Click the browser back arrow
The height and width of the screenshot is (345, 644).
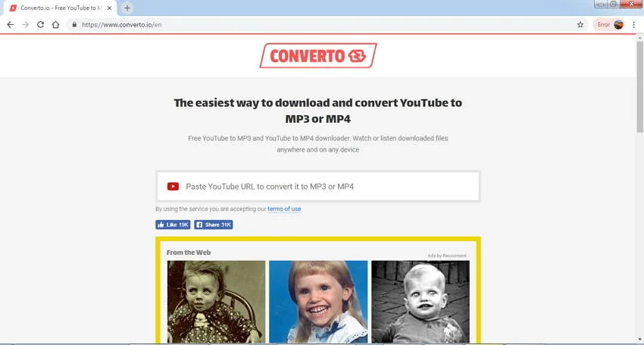point(11,25)
